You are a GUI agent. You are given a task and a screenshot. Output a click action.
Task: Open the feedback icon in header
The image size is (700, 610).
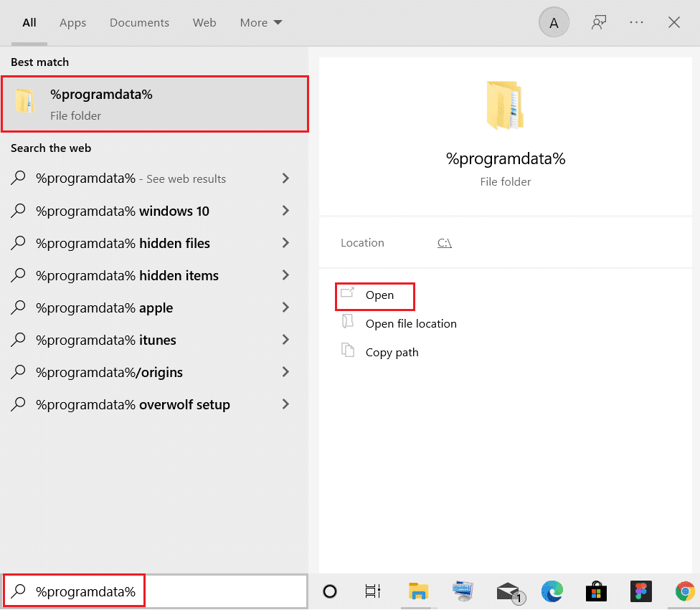pos(599,22)
